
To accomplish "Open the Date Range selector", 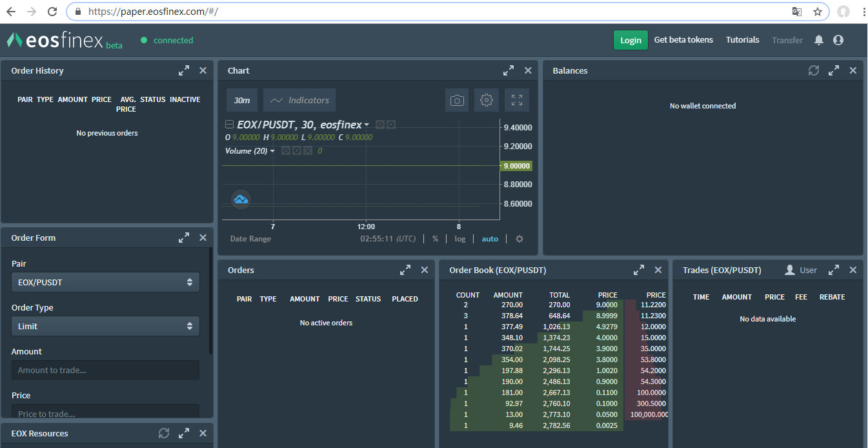I will [250, 239].
